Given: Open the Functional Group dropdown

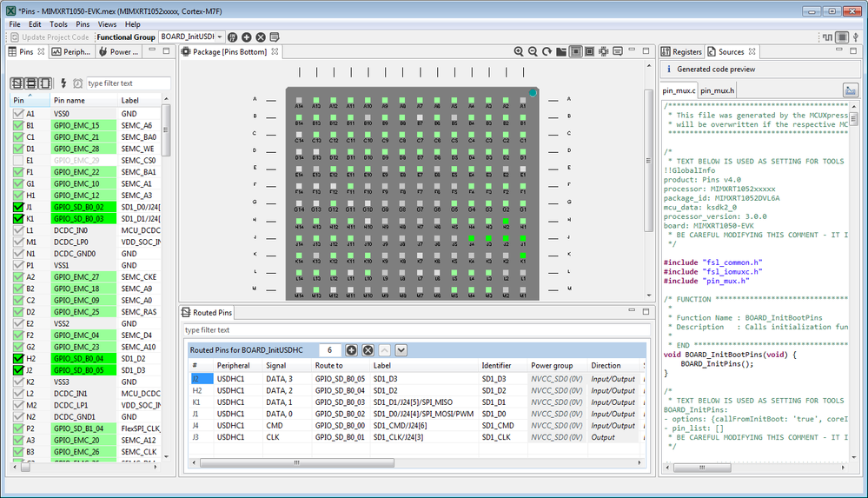Looking at the screenshot, I should (220, 37).
